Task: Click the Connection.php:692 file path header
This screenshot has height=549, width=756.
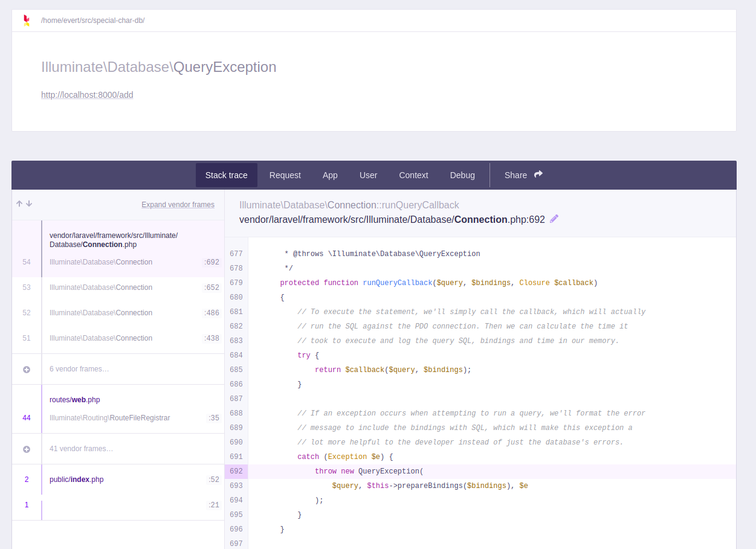Action: (392, 219)
